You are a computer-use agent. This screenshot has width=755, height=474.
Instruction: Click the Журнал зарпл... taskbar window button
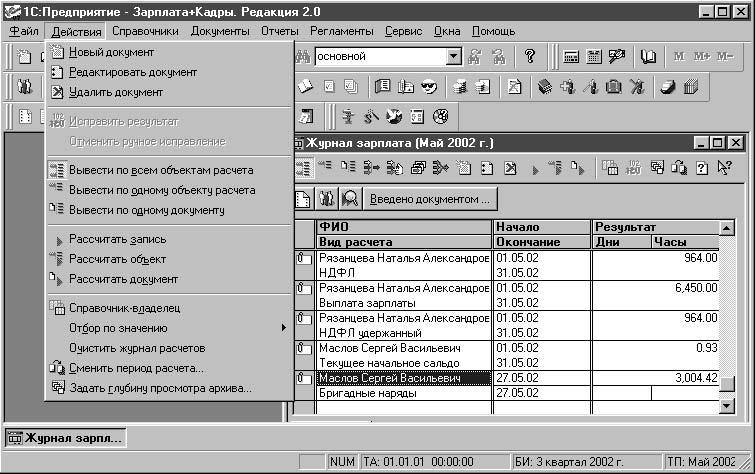pyautogui.click(x=65, y=438)
